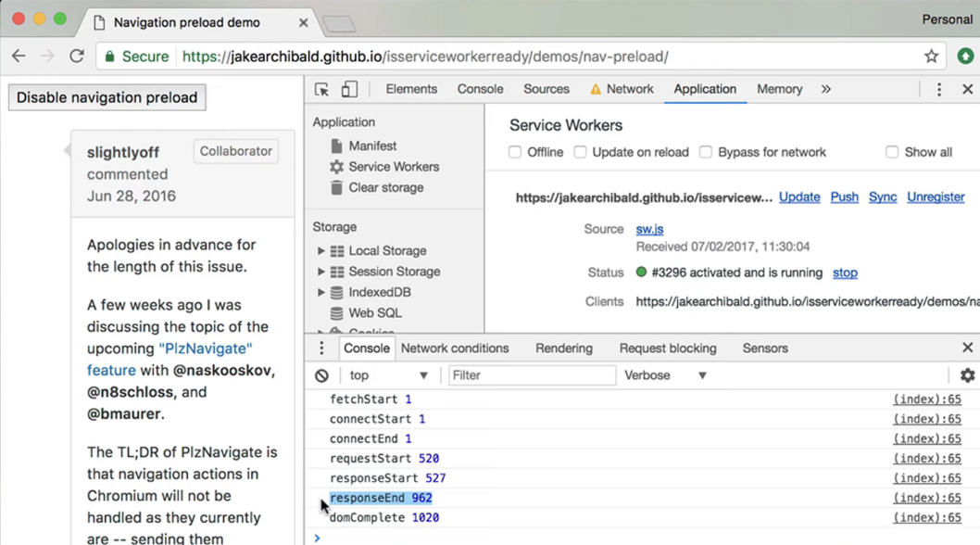Expand the Session Storage tree node
This screenshot has width=980, height=545.
tap(320, 272)
